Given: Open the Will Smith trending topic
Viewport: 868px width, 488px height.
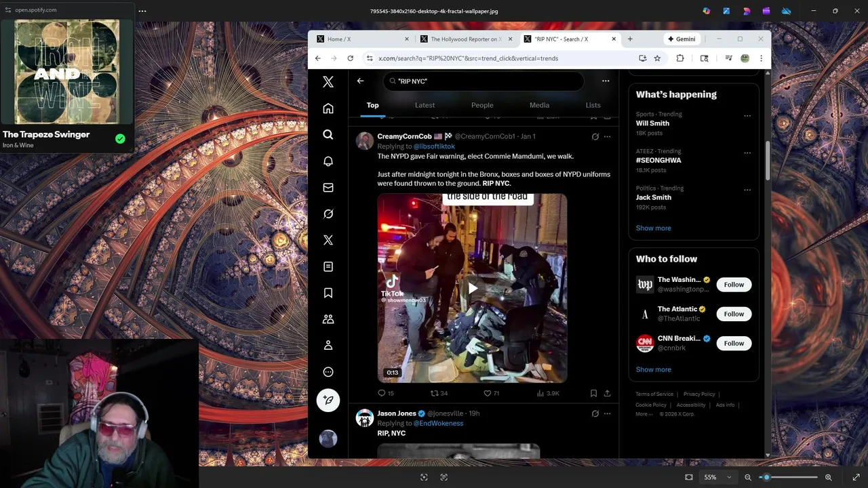Looking at the screenshot, I should [x=693, y=123].
